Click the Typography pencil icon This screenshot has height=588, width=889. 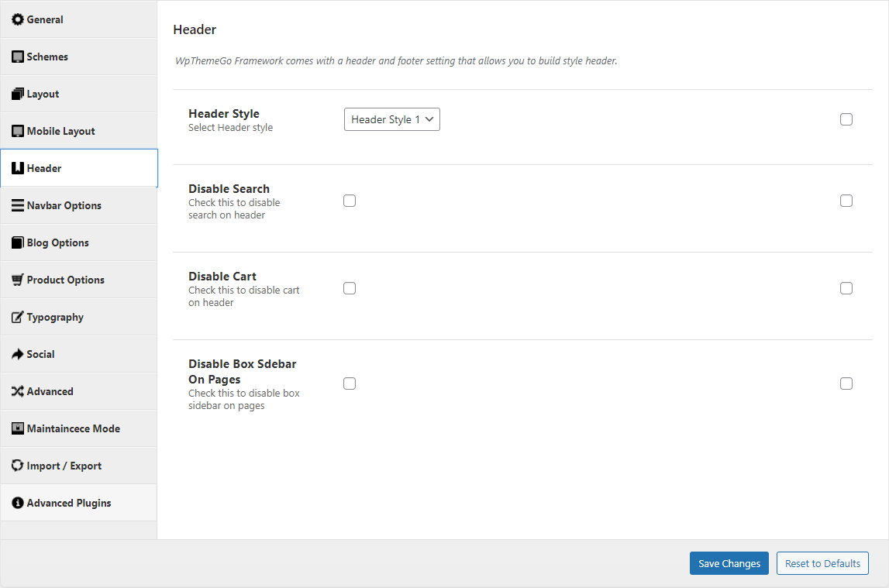tap(18, 317)
